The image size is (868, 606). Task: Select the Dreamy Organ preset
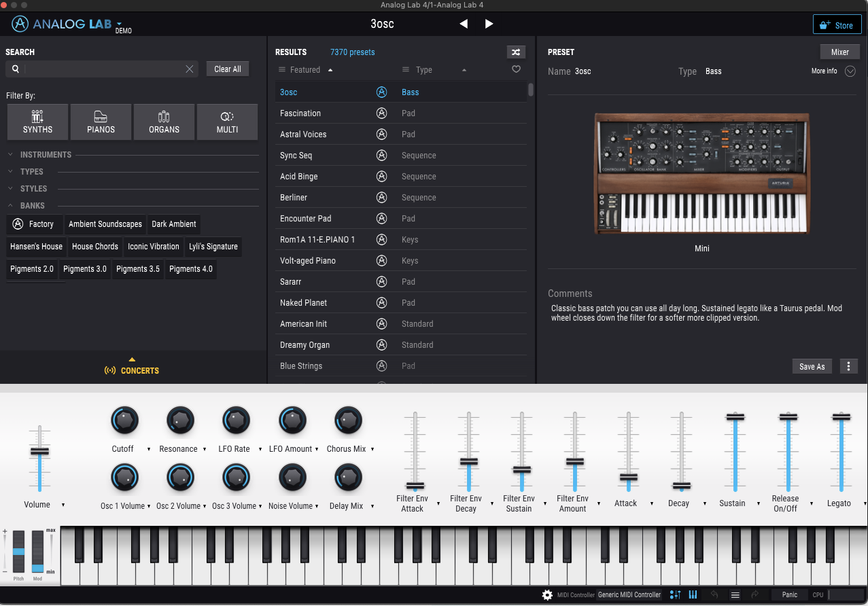tap(401, 345)
